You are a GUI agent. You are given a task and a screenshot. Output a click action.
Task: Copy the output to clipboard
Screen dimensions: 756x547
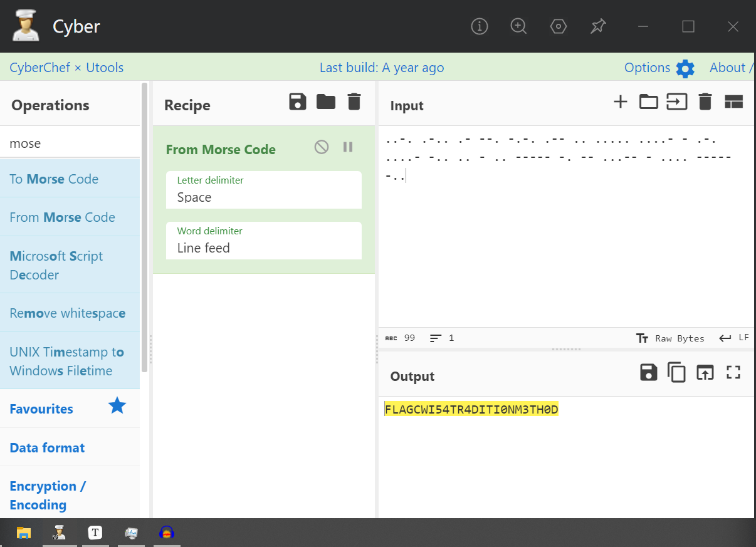[676, 372]
